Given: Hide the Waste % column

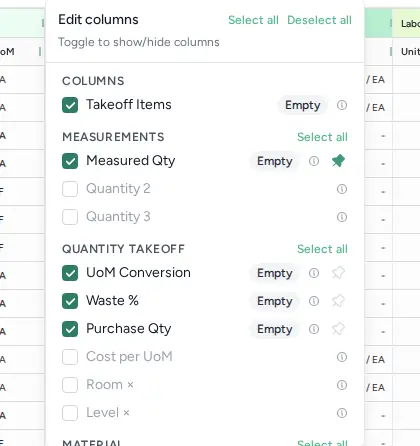Looking at the screenshot, I should click(x=70, y=301).
